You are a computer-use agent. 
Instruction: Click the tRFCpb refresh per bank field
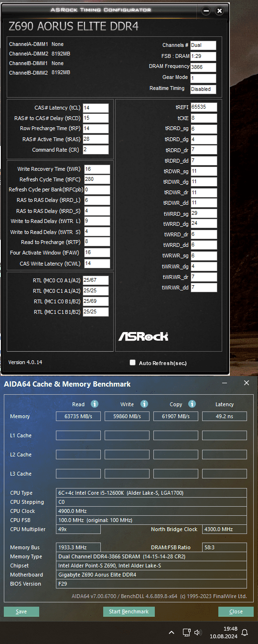[x=97, y=190]
